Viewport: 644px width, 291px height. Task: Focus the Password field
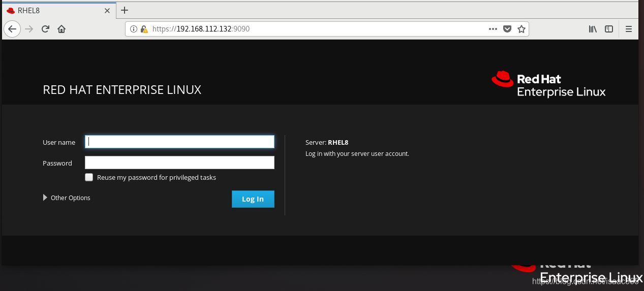(x=179, y=163)
